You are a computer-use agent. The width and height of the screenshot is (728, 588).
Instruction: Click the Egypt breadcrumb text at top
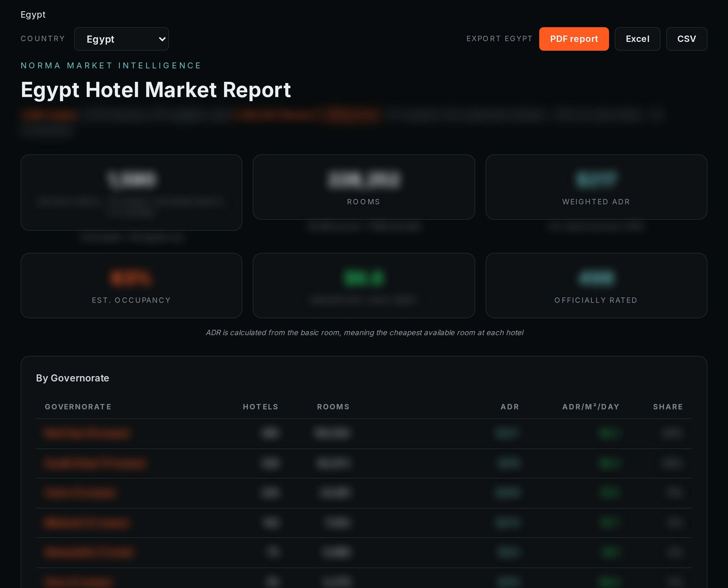(33, 14)
